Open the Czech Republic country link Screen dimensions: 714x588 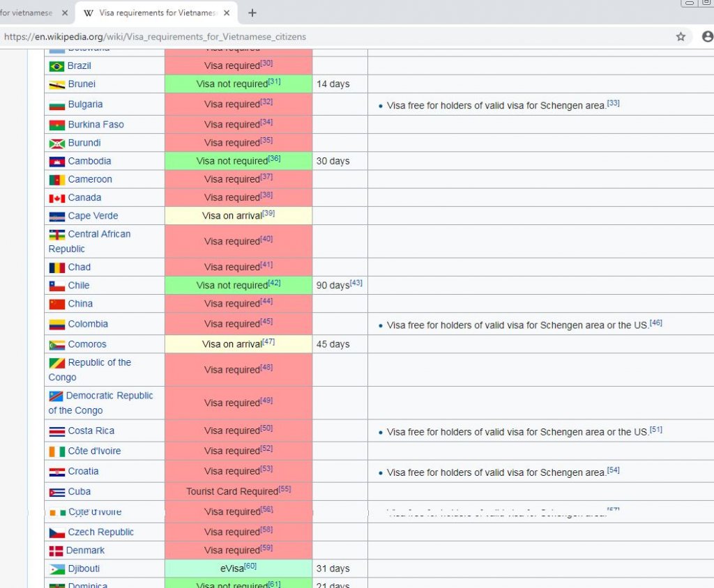point(100,532)
